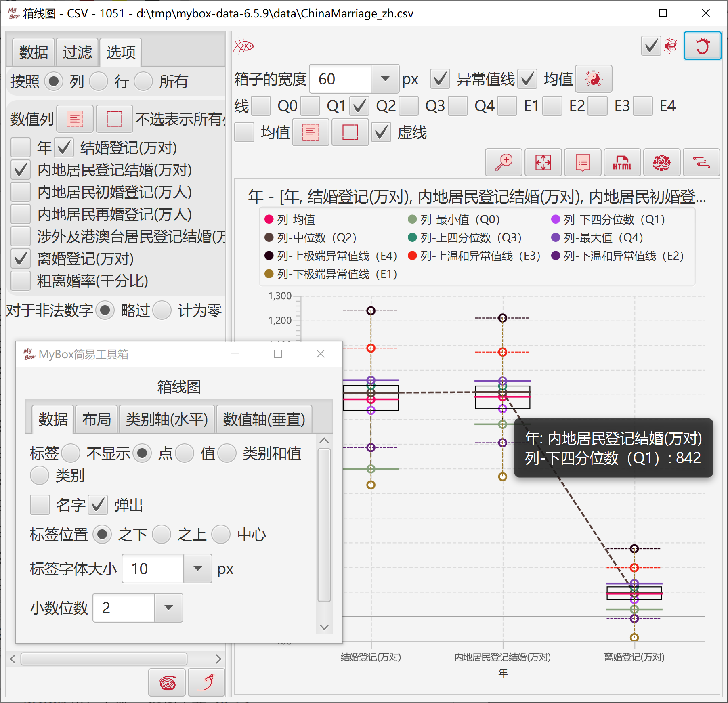Click the 结婚登记(万对) axis label
Image resolution: width=728 pixels, height=703 pixels.
point(371,657)
